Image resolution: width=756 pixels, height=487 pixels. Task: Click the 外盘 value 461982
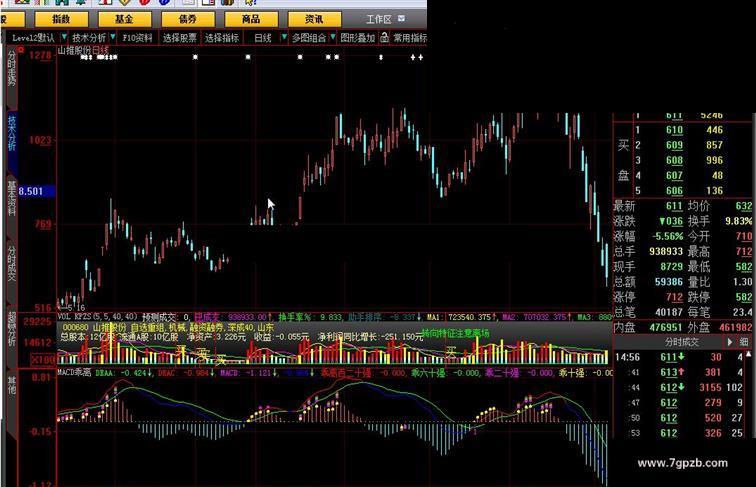pos(736,327)
